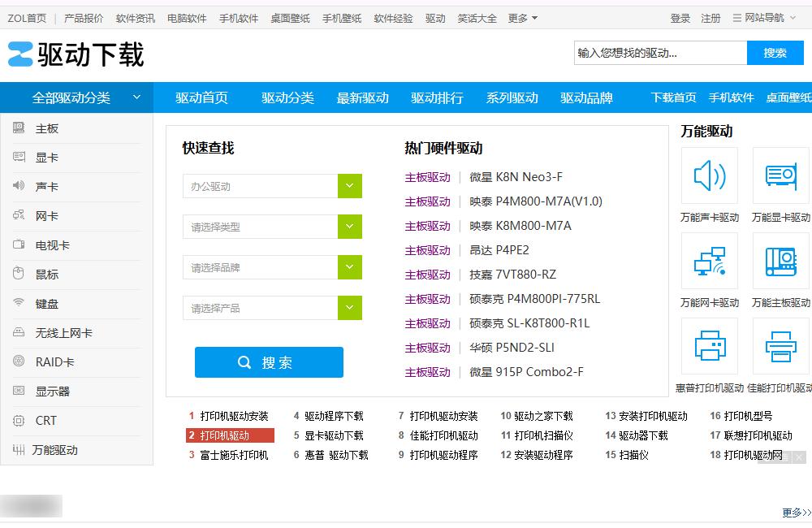The image size is (812, 528).
Task: Select the Canon printer driver icon
Action: [x=780, y=346]
